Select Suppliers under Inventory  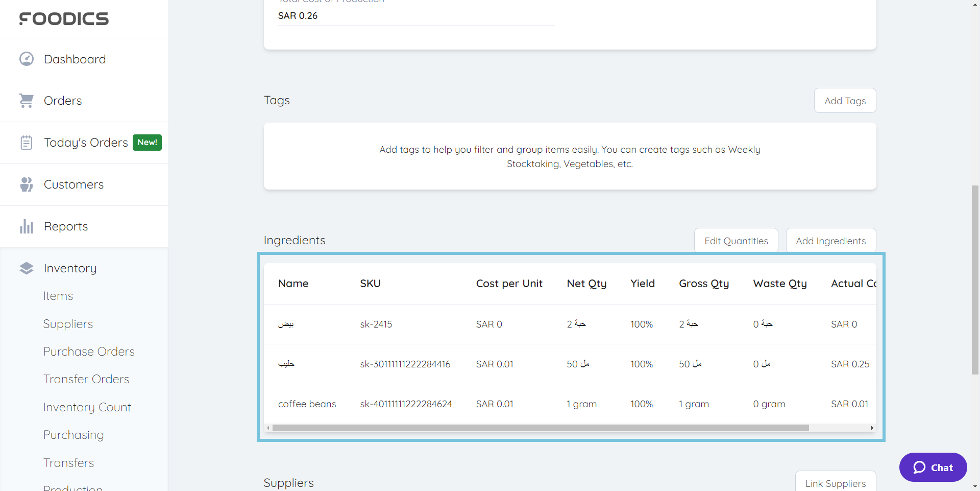68,324
